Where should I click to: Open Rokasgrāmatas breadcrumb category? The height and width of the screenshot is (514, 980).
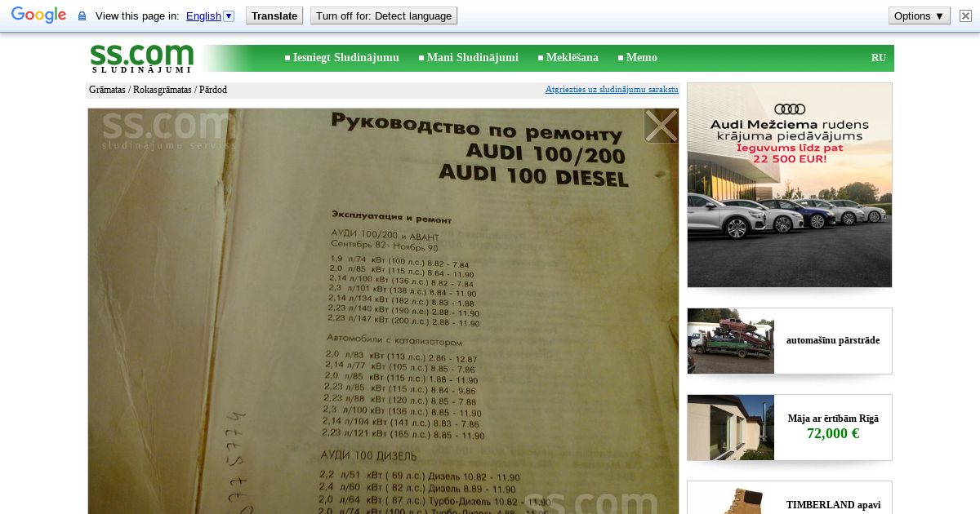[x=163, y=90]
